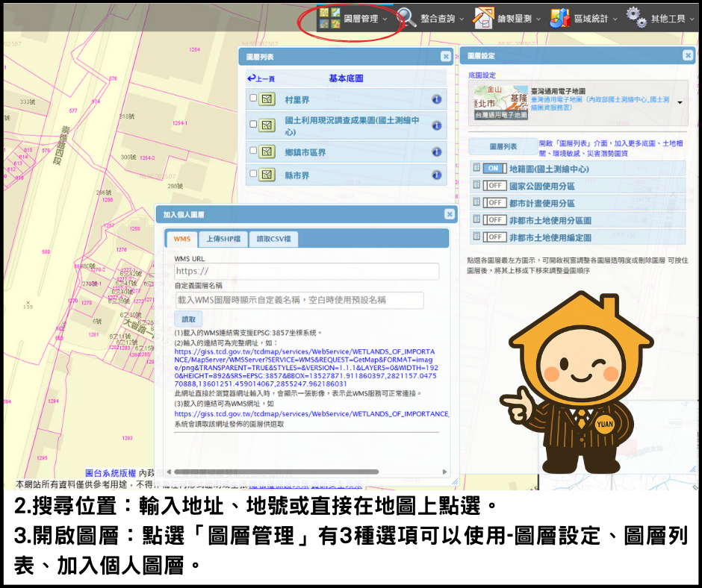This screenshot has width=702, height=588.
Task: Expand the 臺灣通用電子地圖 basemap dropdown
Action: (x=680, y=102)
